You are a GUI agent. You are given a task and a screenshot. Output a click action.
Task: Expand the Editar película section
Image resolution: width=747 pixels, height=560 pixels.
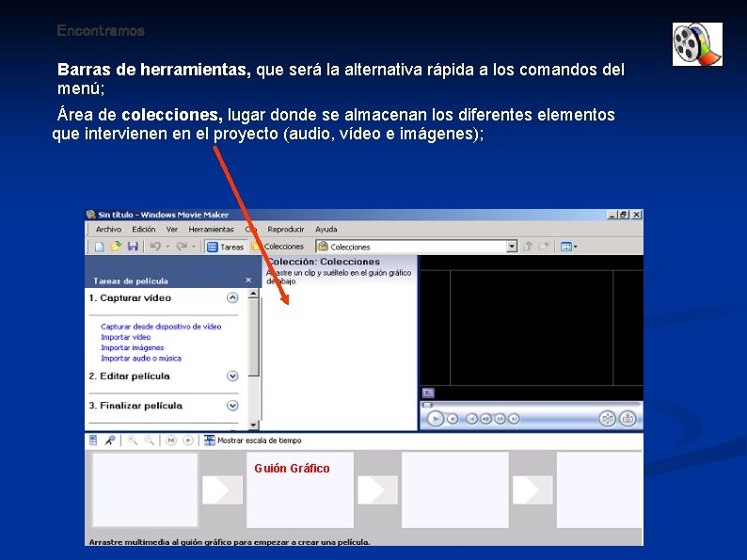pyautogui.click(x=232, y=376)
